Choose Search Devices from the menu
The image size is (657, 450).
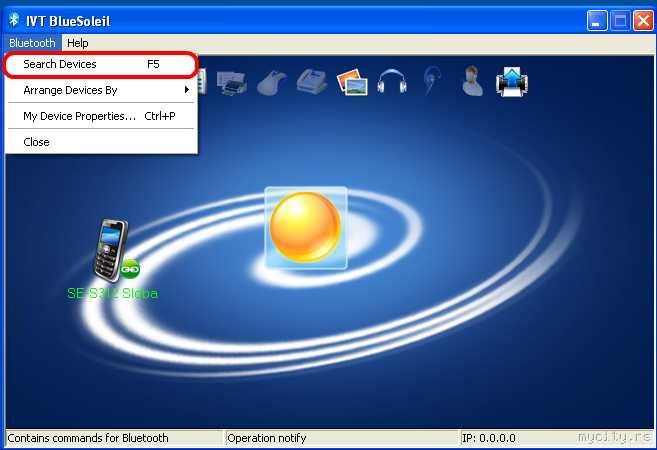101,64
